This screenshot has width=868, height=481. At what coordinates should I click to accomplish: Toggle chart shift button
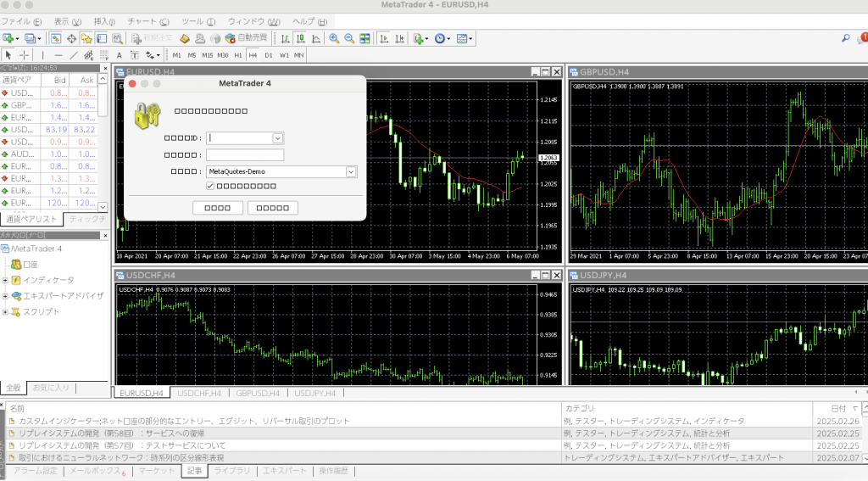(x=399, y=38)
